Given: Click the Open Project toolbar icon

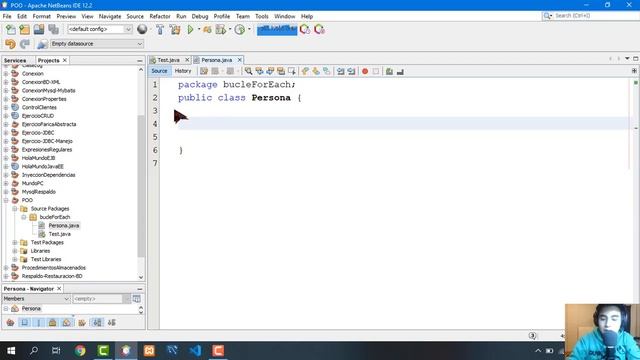Looking at the screenshot, I should [x=39, y=29].
